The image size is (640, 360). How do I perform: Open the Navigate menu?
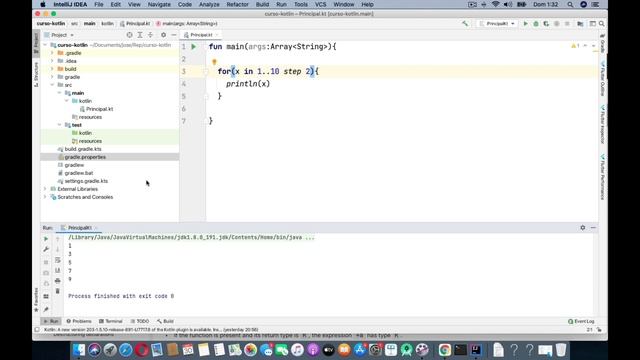(159, 4)
